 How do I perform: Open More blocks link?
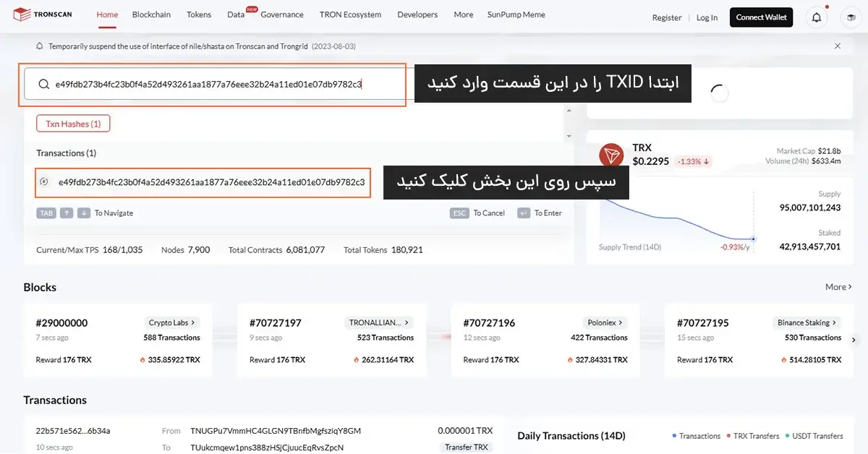[x=839, y=287]
